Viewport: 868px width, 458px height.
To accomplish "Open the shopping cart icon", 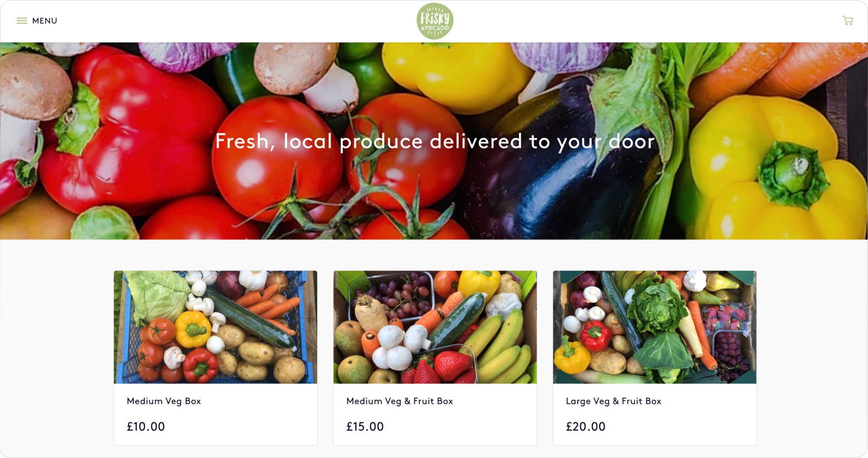I will (848, 20).
